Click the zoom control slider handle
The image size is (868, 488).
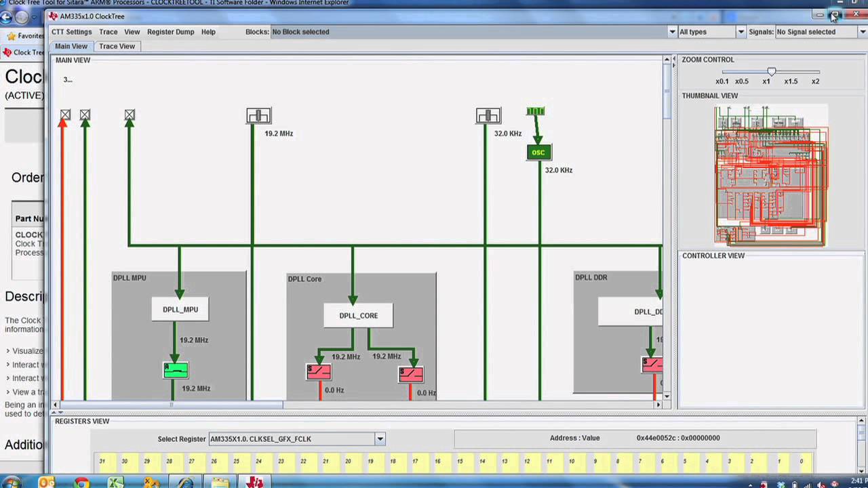point(771,71)
